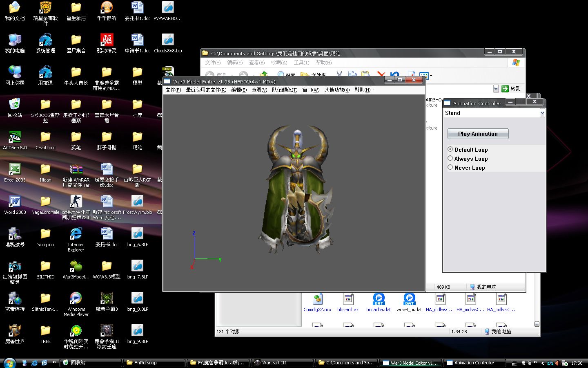
Task: Select the blizzard.ax file
Action: [348, 303]
